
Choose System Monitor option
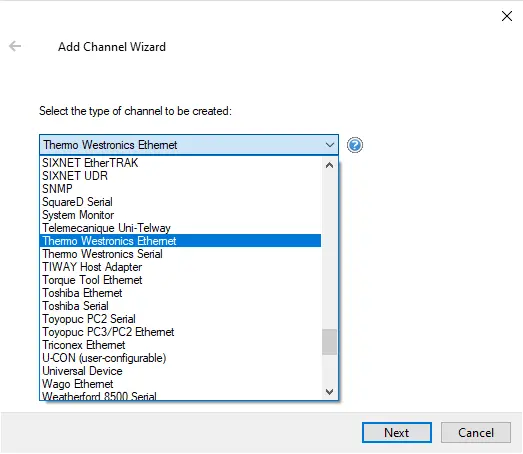click(x=180, y=215)
